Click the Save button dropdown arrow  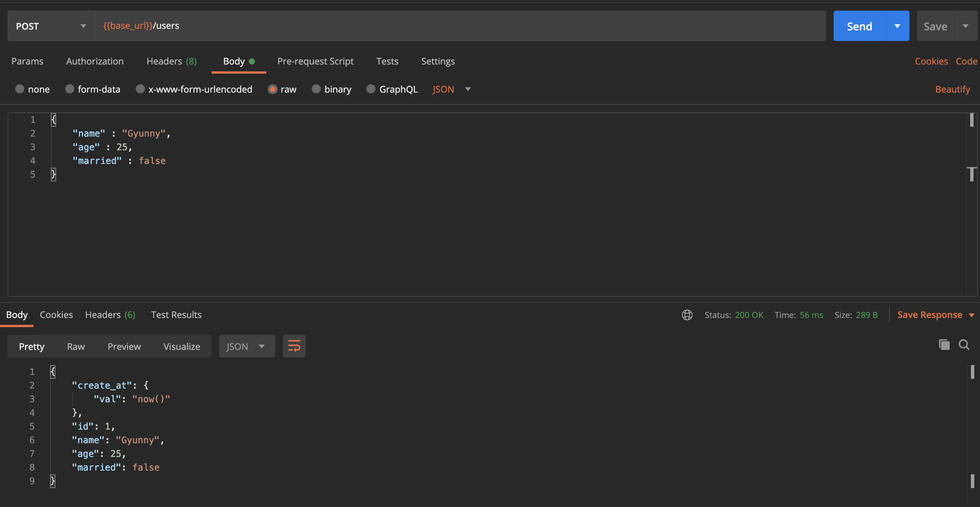(x=965, y=26)
